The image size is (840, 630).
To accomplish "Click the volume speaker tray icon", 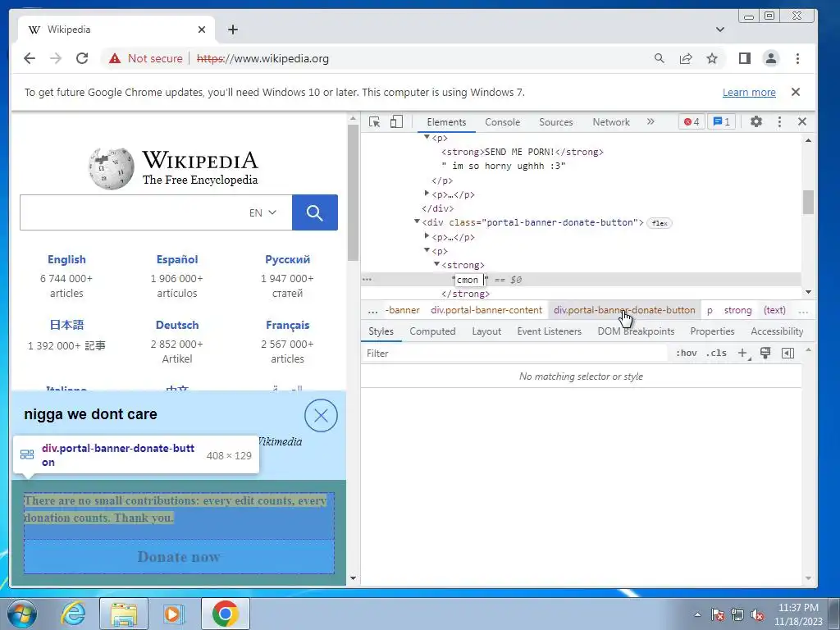I will pos(757,614).
